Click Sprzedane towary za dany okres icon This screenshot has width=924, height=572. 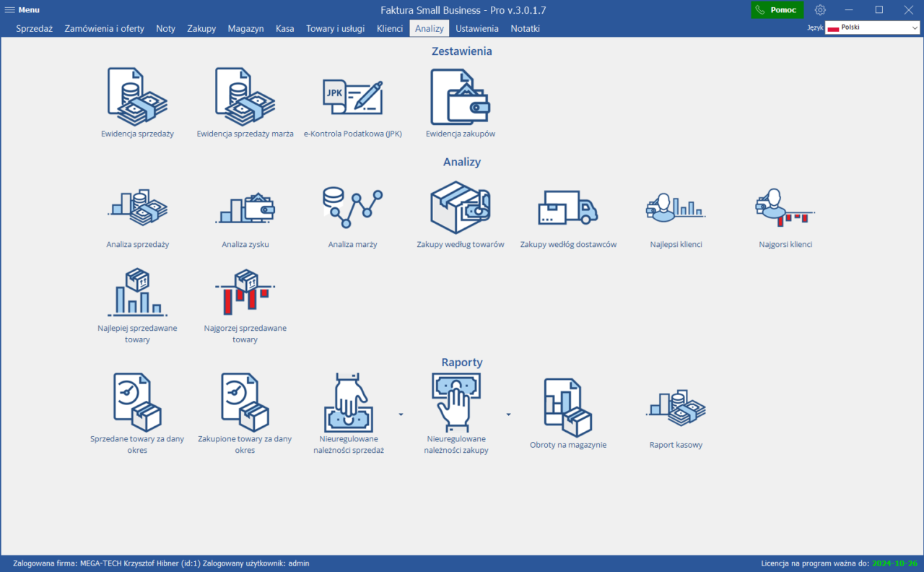[x=137, y=402]
